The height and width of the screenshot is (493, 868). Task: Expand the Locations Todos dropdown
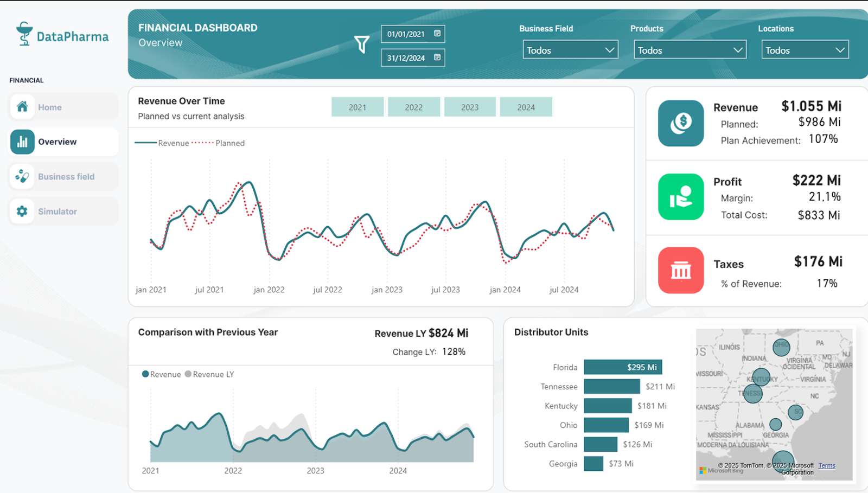(x=805, y=49)
